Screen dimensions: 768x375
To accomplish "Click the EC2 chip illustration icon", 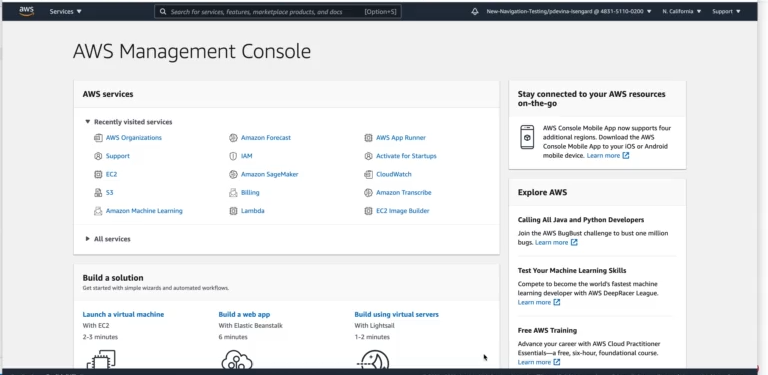I will click(x=101, y=359).
